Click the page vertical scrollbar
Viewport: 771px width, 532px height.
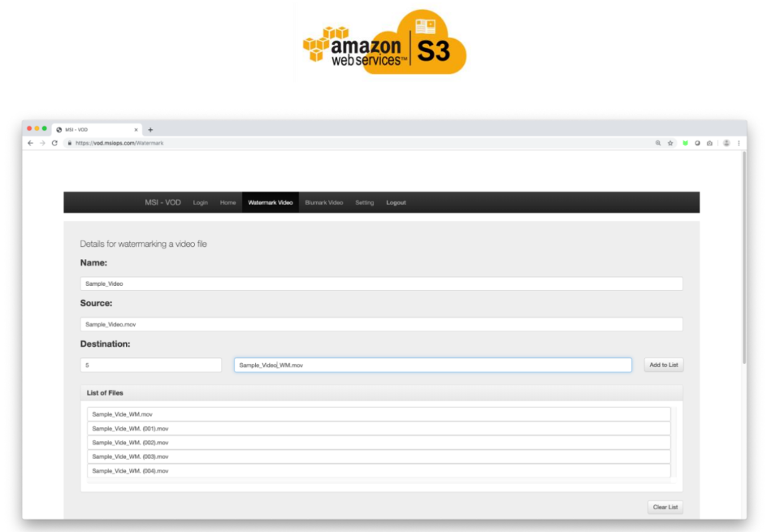744,258
